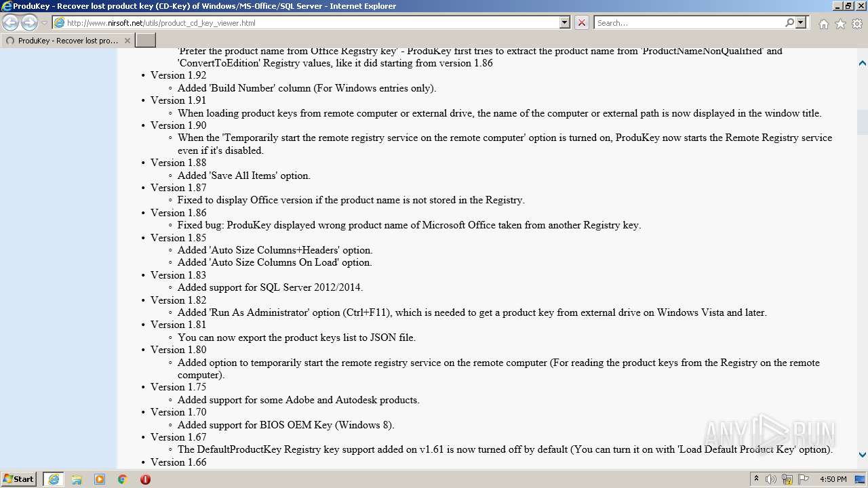Click 'Version 1.66' list entry
The image size is (868, 488).
(x=178, y=462)
